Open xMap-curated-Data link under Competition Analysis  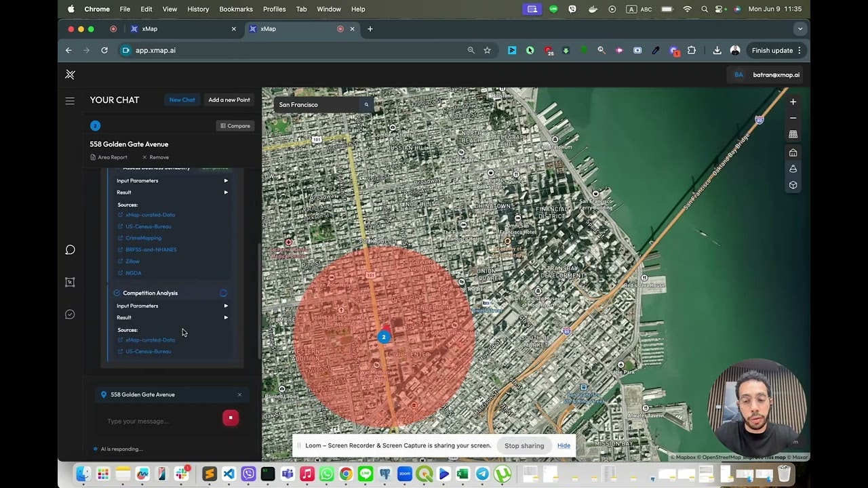tap(150, 340)
